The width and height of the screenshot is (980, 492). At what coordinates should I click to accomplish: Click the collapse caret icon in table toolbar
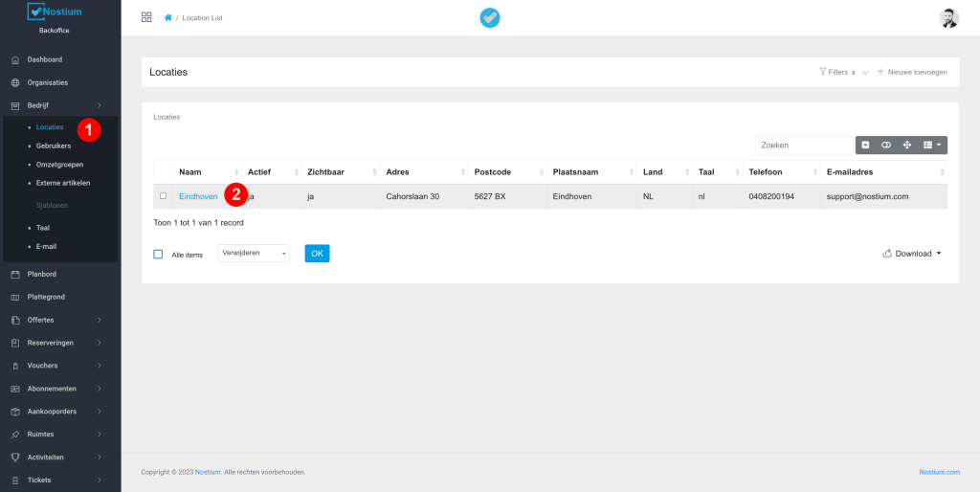(865, 145)
